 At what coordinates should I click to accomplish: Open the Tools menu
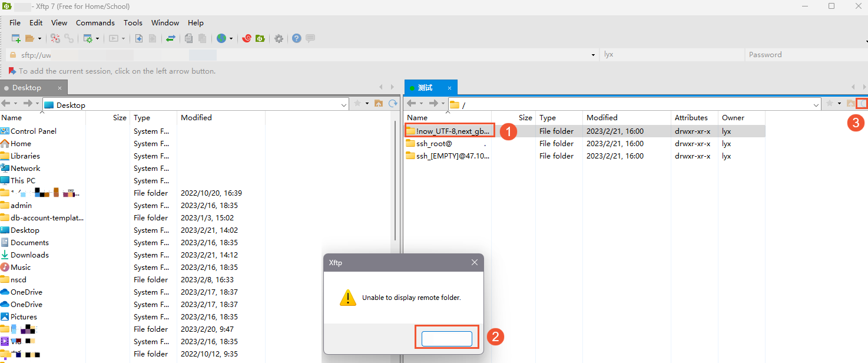133,23
